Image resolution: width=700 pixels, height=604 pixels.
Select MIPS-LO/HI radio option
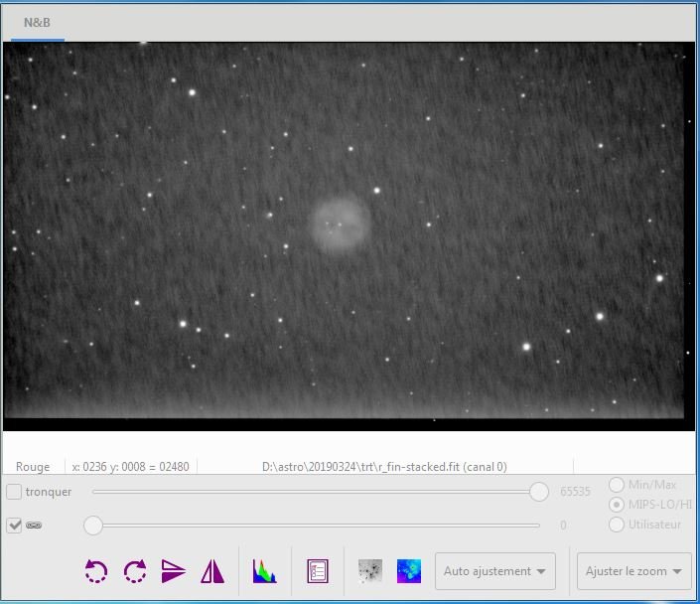pyautogui.click(x=616, y=505)
